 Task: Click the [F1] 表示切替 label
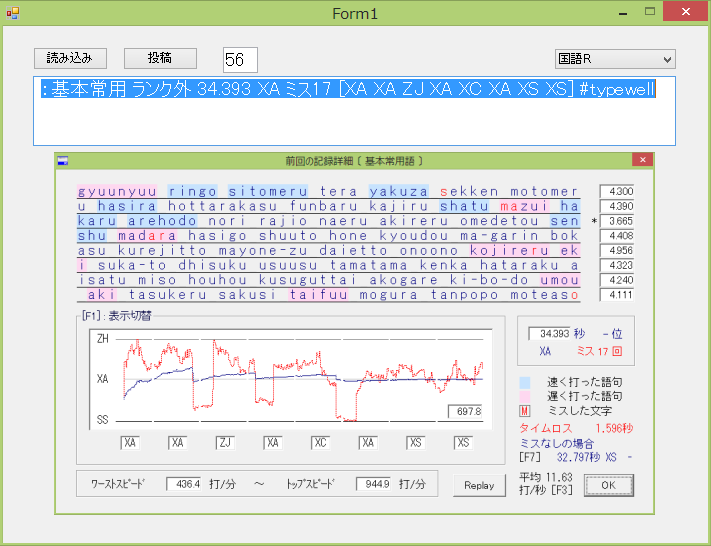117,316
